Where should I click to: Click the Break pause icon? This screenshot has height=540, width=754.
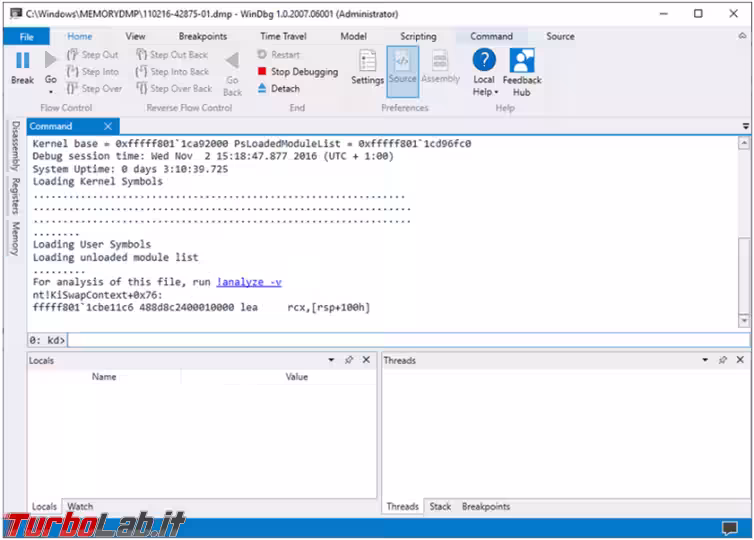point(23,61)
